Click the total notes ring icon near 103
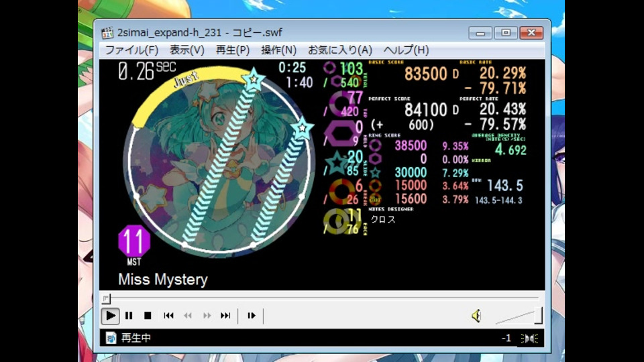The image size is (644, 362). click(329, 67)
